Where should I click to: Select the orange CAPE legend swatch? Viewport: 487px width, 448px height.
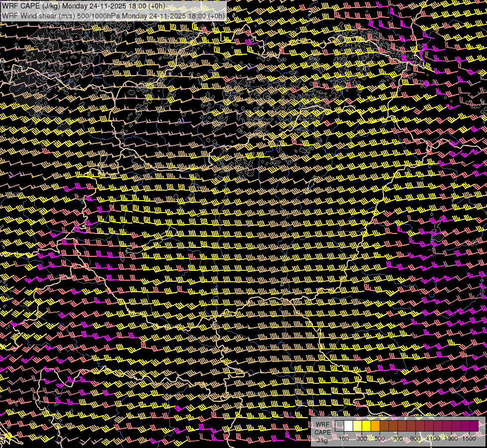pos(375,426)
